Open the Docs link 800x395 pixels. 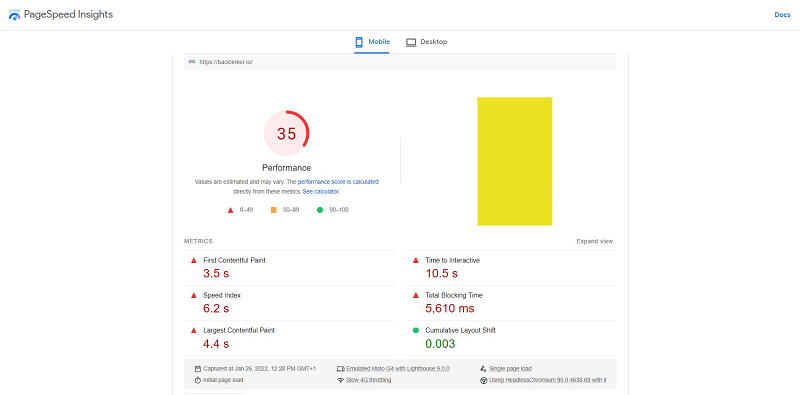[x=782, y=15]
